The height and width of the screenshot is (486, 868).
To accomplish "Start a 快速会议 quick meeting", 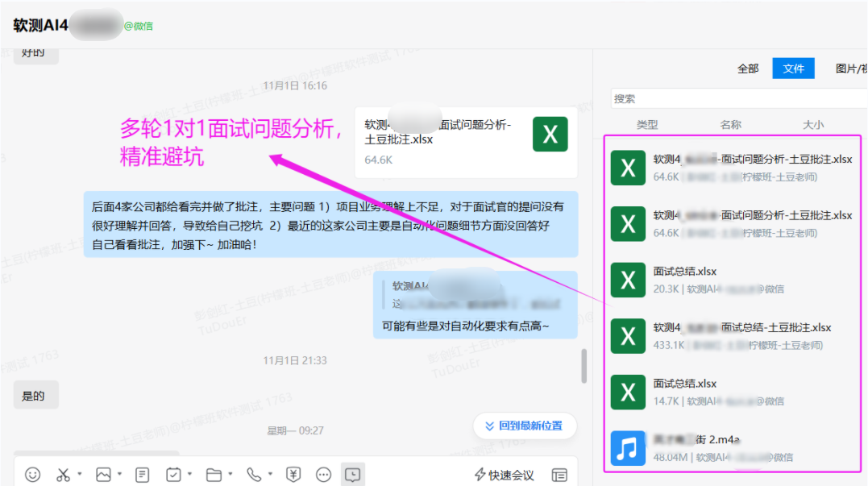I will [505, 475].
